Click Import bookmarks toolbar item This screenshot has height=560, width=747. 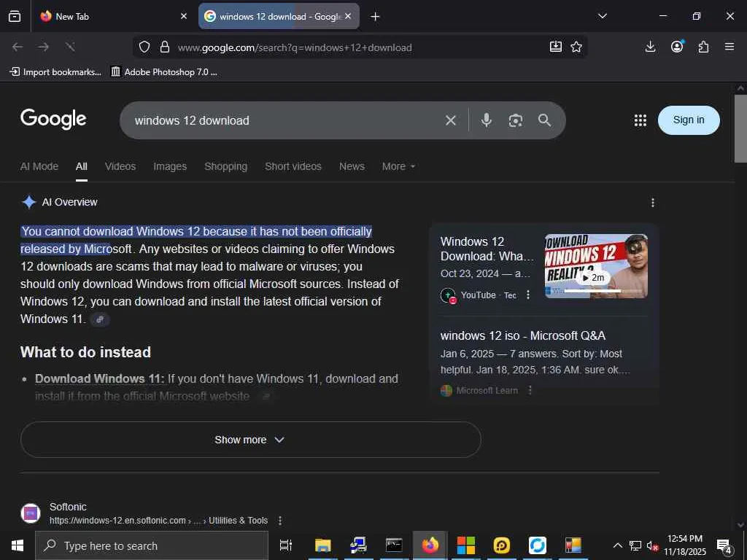tap(55, 72)
